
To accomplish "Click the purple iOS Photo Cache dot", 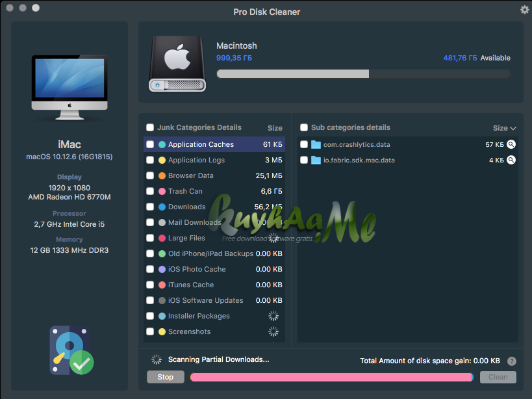I will 162,270.
